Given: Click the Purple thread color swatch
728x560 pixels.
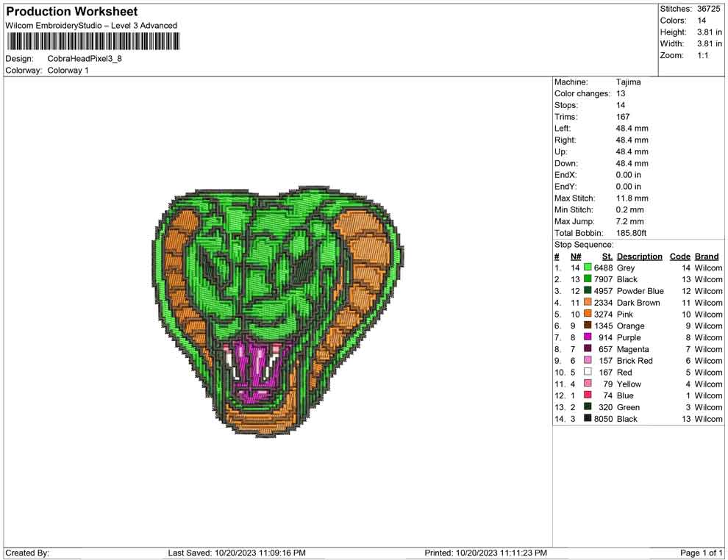Looking at the screenshot, I should [588, 337].
